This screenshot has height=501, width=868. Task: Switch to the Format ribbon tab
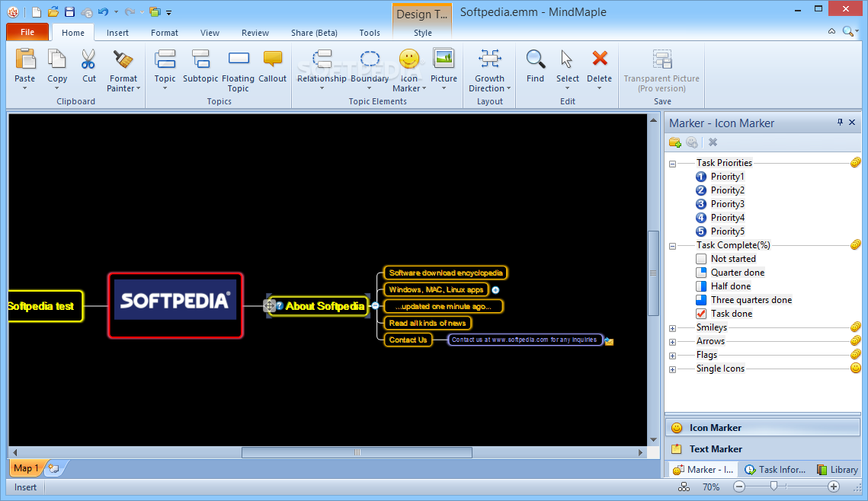tap(165, 33)
